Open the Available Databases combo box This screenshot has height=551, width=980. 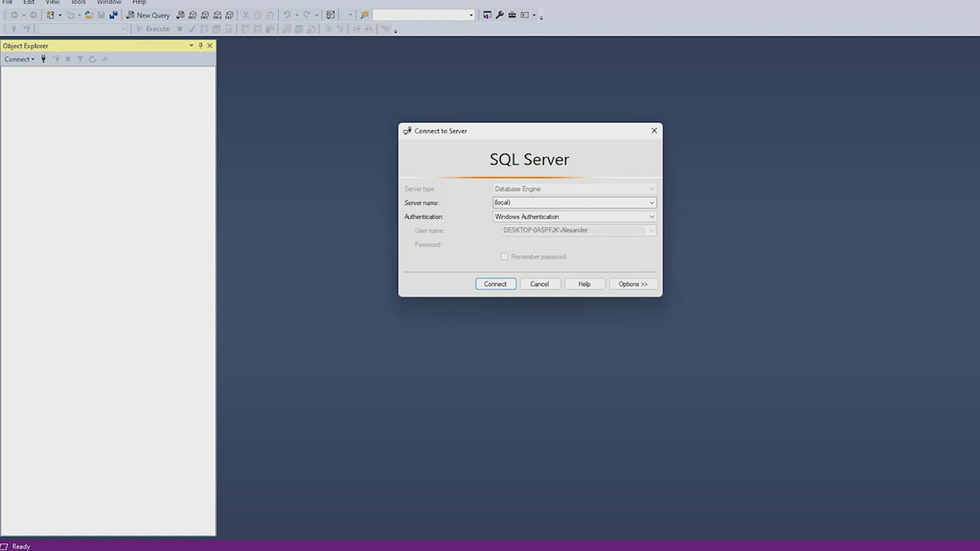tap(83, 29)
